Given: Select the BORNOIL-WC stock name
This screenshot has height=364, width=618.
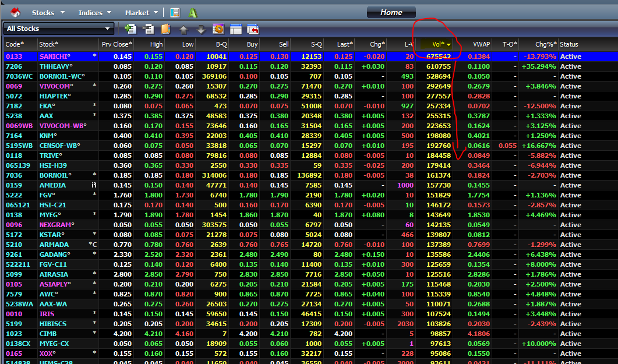Looking at the screenshot, I should coord(63,76).
